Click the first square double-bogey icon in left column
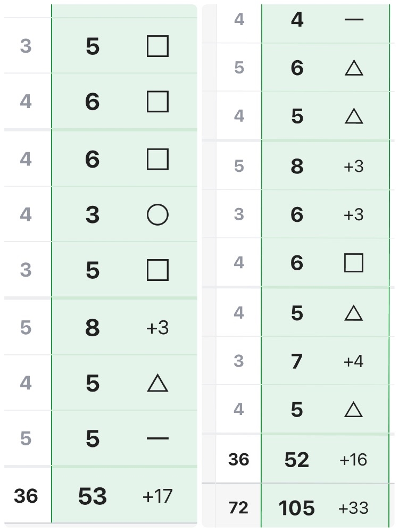The height and width of the screenshot is (532, 399). pyautogui.click(x=157, y=46)
